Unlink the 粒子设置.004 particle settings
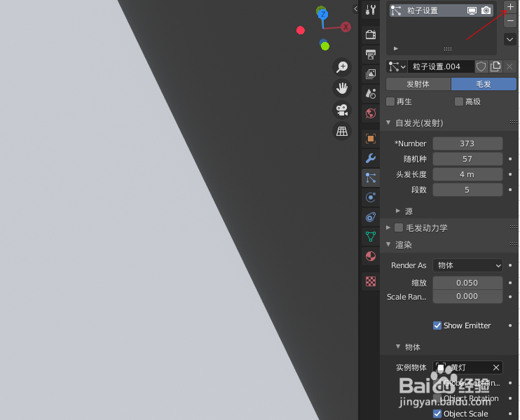 click(509, 66)
